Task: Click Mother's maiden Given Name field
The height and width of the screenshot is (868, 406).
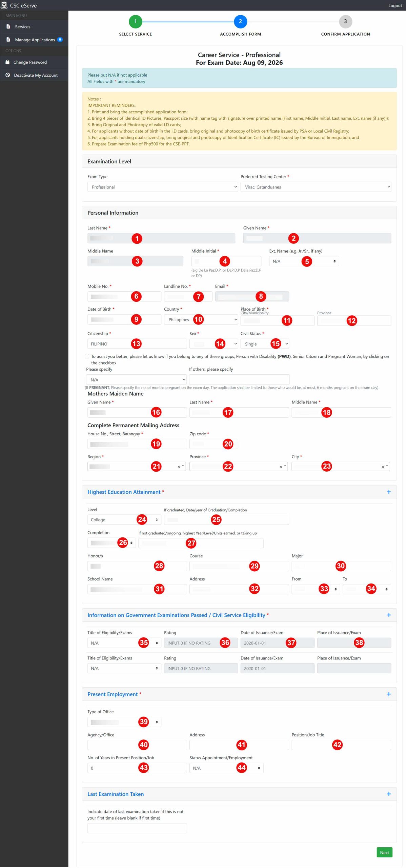Action: coord(137,412)
